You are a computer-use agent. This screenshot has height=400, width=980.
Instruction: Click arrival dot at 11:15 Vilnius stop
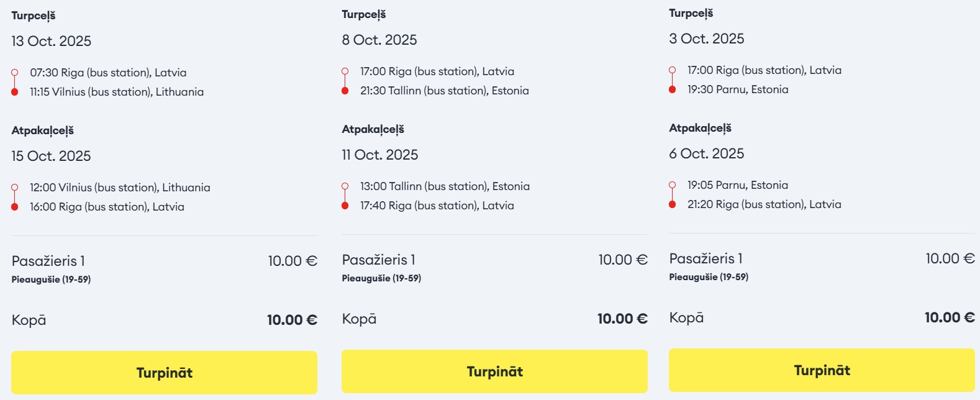pos(15,92)
